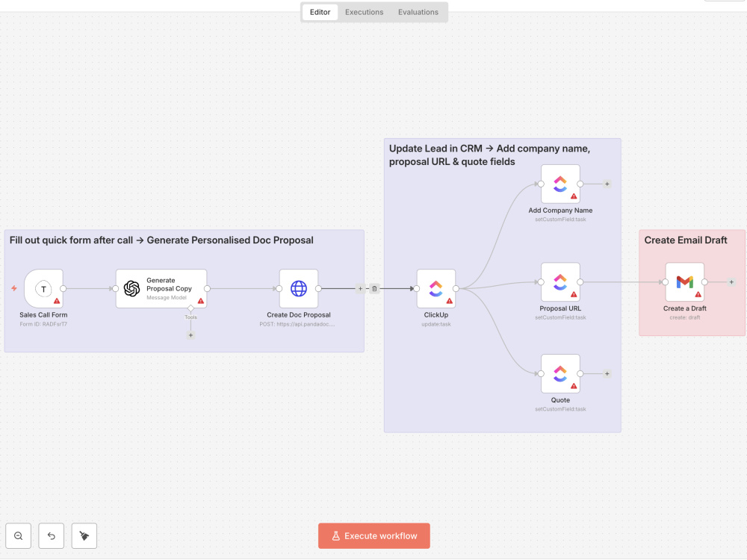Open the Create Doc Proposal HTTP node
This screenshot has height=560, width=747.
click(299, 288)
